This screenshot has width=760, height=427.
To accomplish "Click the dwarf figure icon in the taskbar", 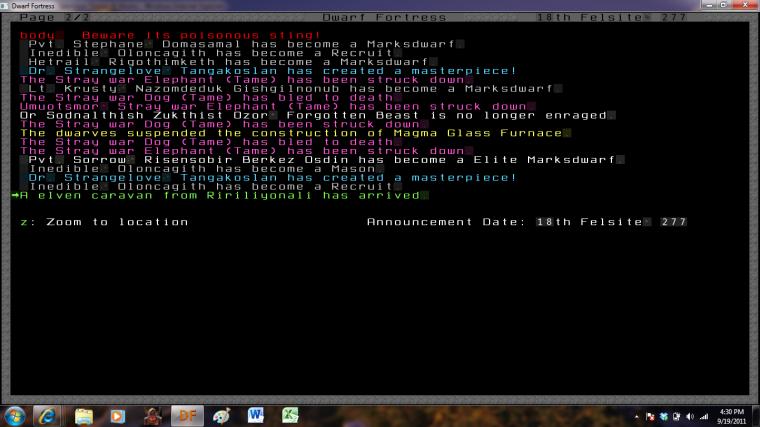I will tap(152, 416).
